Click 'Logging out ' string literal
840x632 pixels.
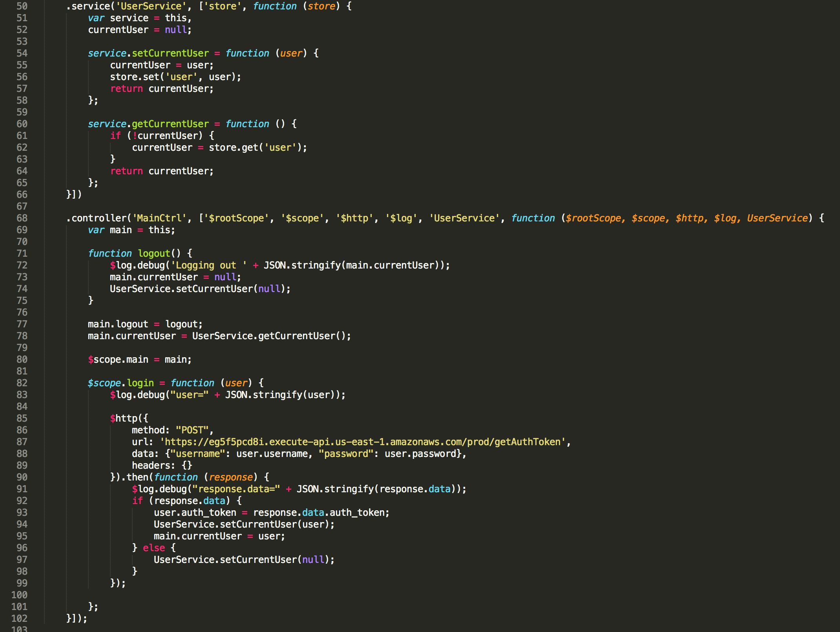tap(209, 265)
